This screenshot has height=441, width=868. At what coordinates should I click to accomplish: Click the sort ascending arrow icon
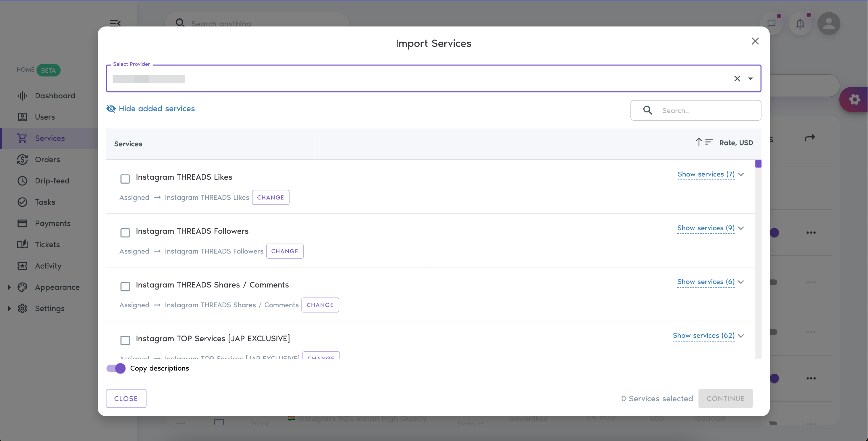pos(699,142)
